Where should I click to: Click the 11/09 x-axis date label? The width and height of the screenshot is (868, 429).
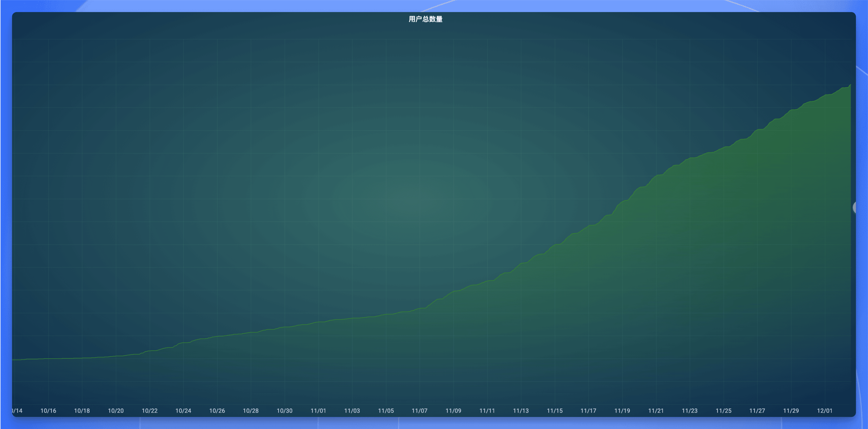[x=453, y=410]
